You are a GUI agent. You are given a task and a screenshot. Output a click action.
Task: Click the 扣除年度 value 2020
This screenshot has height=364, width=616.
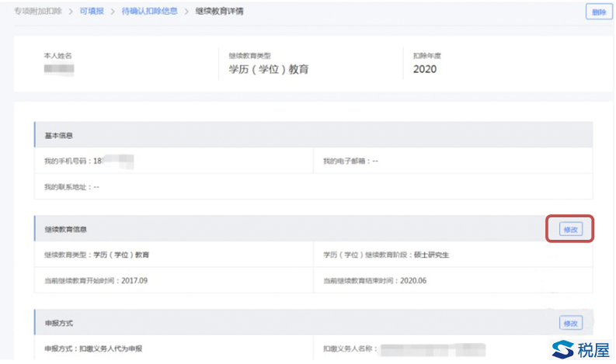[424, 69]
